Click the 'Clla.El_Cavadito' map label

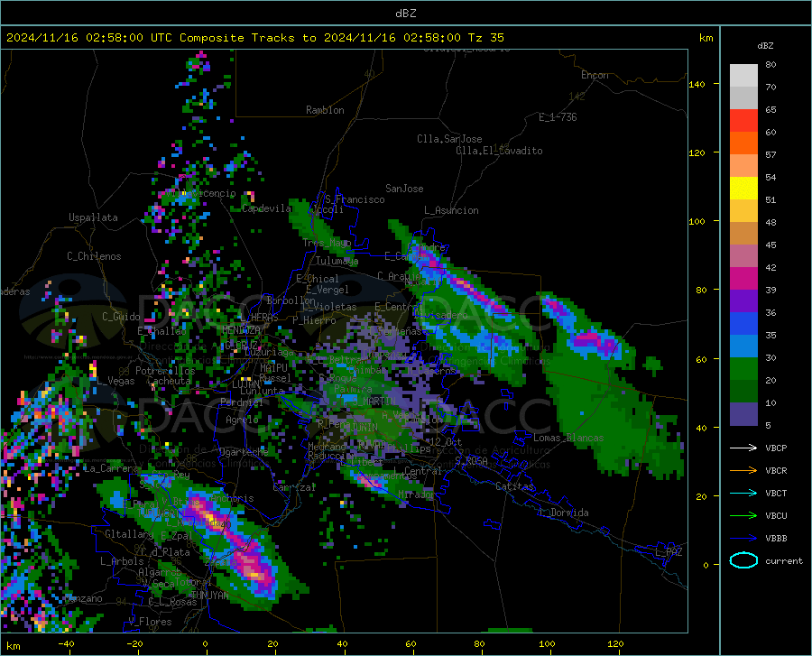pyautogui.click(x=499, y=151)
